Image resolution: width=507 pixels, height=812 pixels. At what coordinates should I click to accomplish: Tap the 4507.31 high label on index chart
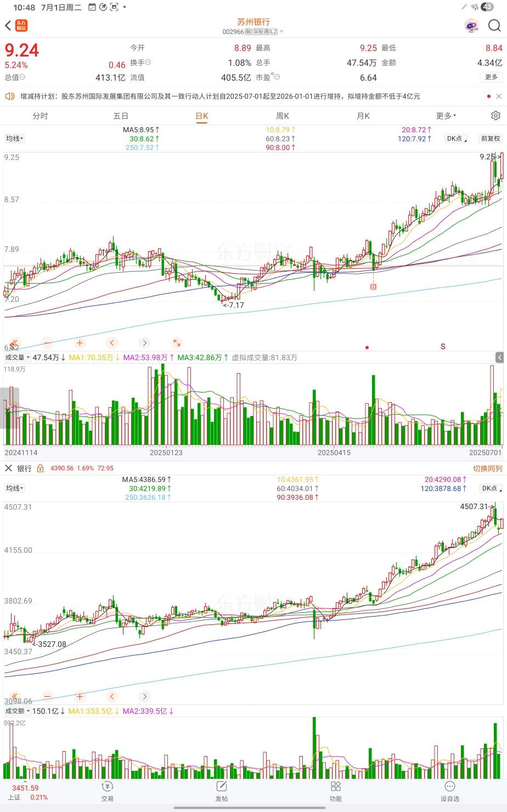coord(477,506)
